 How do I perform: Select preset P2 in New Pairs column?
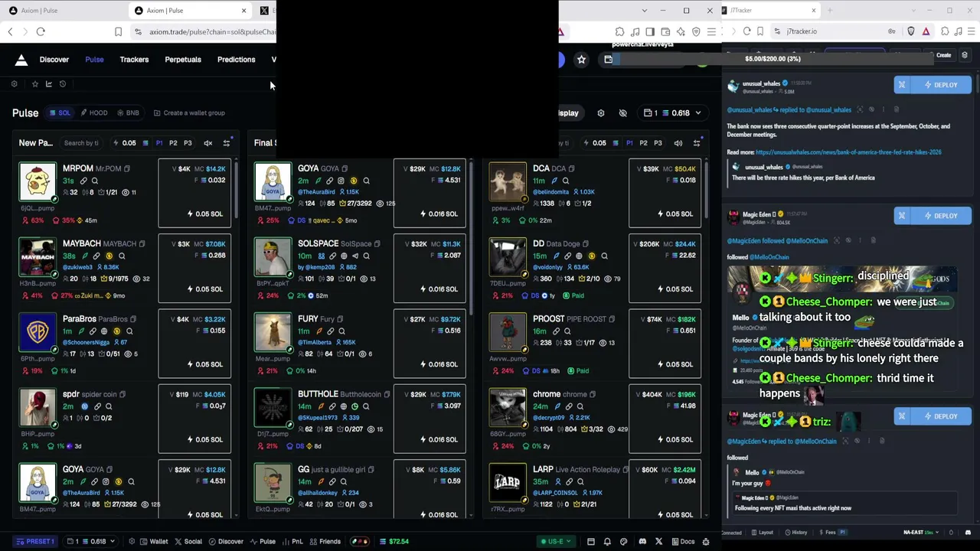[173, 143]
